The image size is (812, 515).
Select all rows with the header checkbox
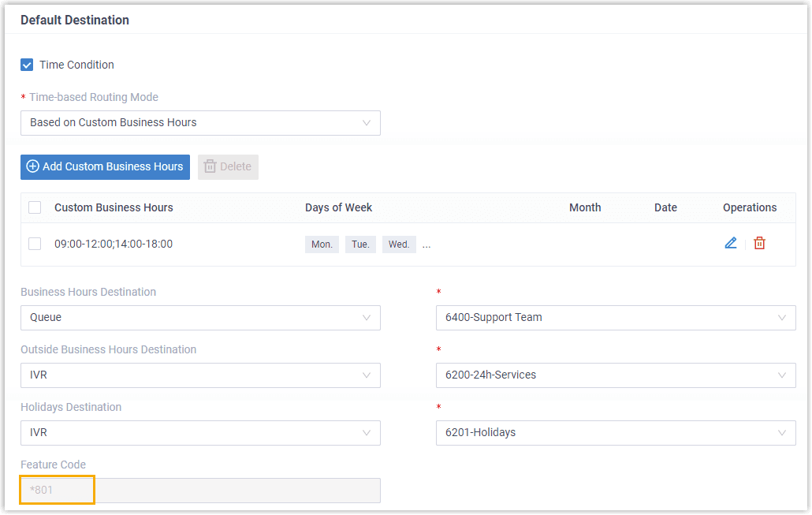34,207
